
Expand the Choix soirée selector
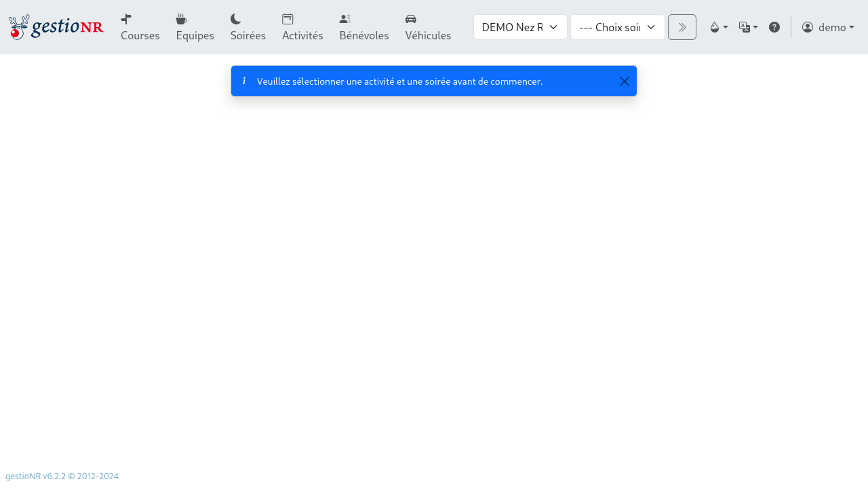click(x=617, y=27)
